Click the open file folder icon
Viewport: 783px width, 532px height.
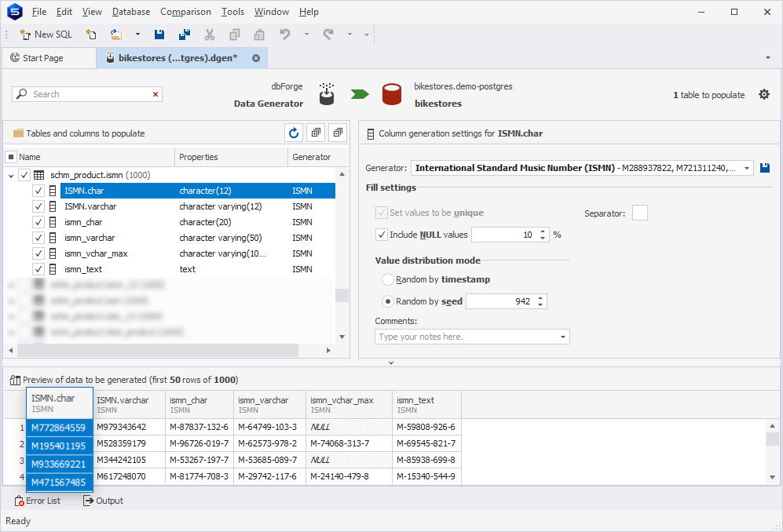click(x=116, y=35)
